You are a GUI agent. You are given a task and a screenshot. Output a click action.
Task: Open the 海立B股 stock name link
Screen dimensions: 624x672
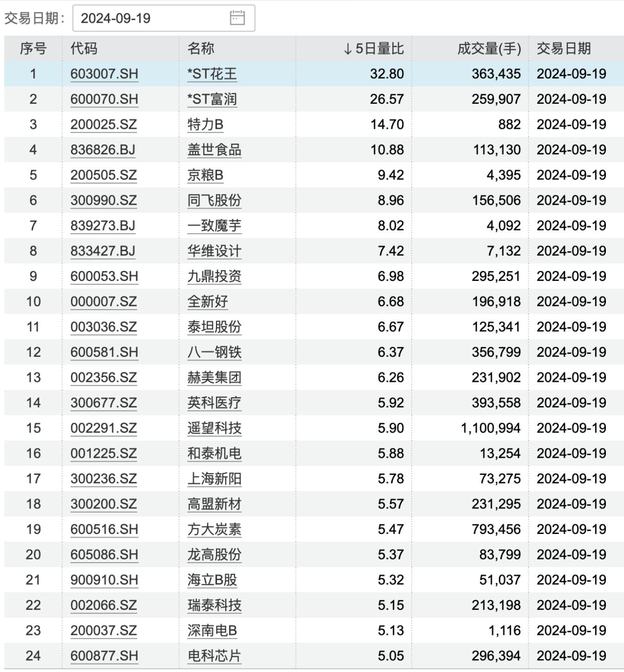212,580
